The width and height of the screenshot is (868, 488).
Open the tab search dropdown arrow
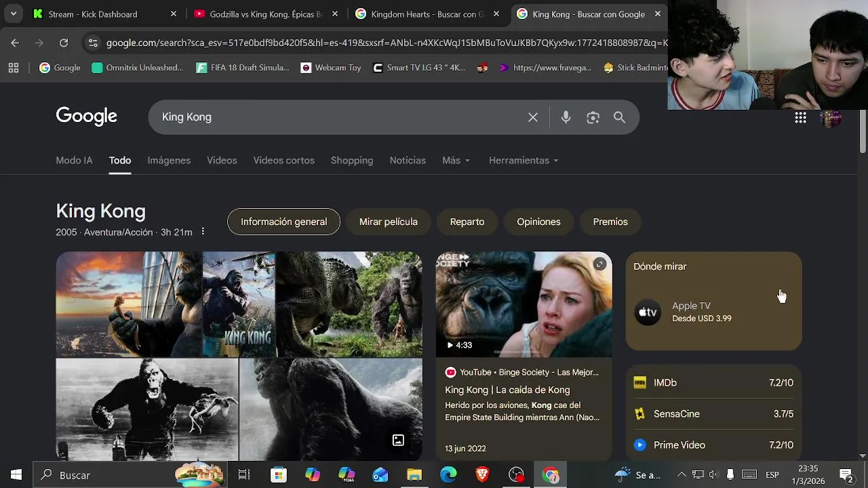(x=13, y=14)
